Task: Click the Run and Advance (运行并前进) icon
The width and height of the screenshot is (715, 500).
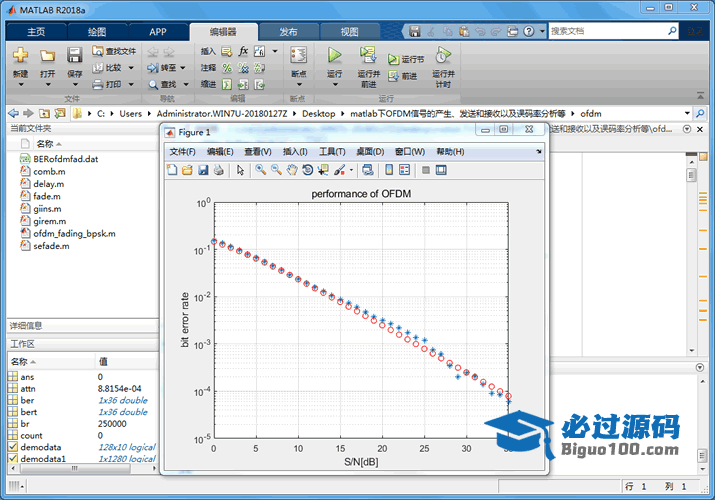Action: coord(368,55)
